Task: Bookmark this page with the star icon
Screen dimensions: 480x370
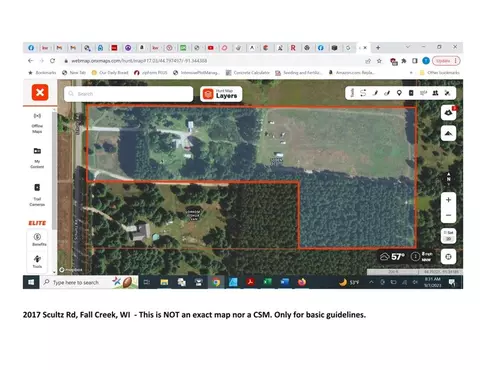Action: coord(379,61)
